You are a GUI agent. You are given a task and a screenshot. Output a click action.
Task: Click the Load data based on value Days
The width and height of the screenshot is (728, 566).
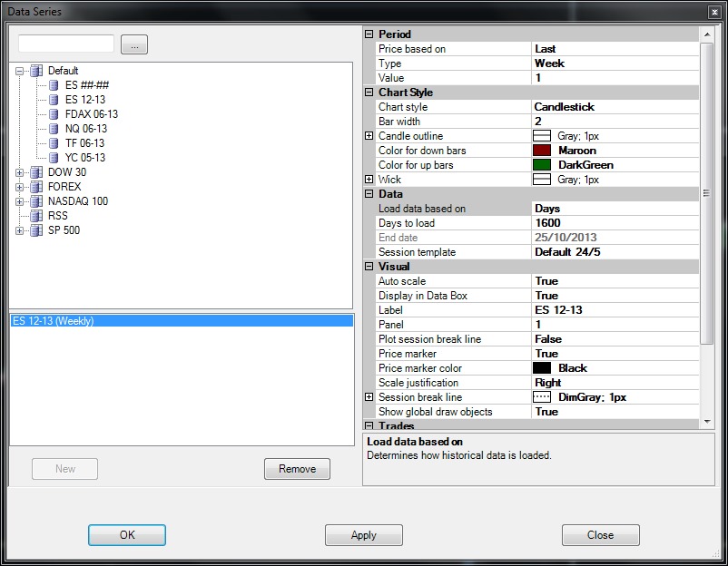[x=547, y=209]
